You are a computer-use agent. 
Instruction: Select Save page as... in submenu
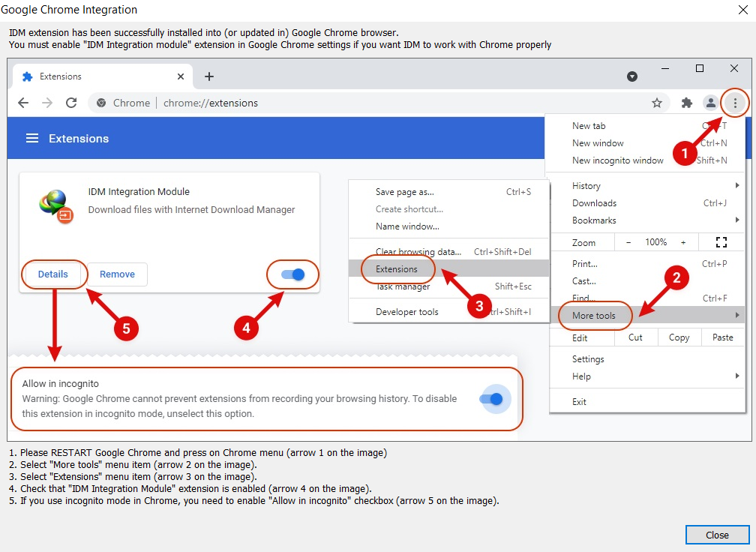[448, 192]
